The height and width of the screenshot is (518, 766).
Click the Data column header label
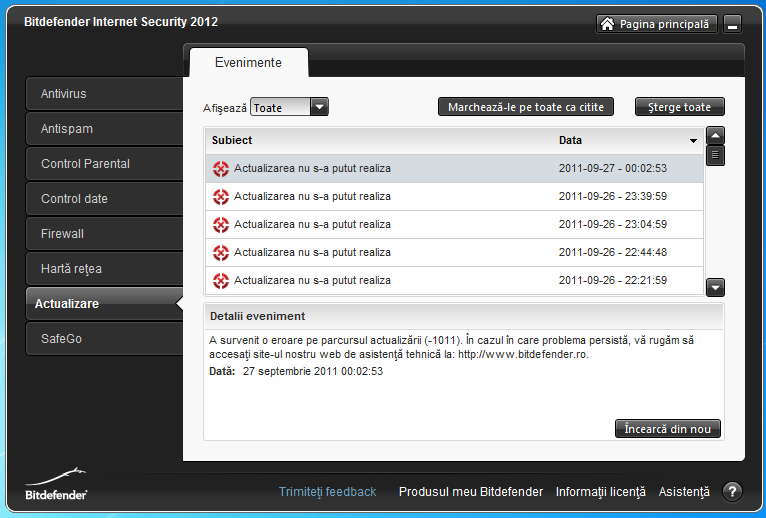pyautogui.click(x=570, y=140)
